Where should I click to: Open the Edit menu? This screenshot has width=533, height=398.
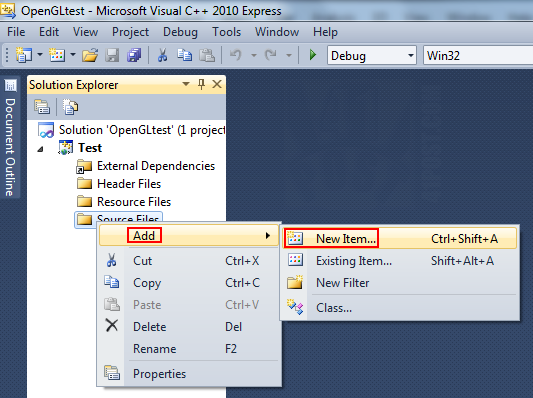[x=49, y=32]
